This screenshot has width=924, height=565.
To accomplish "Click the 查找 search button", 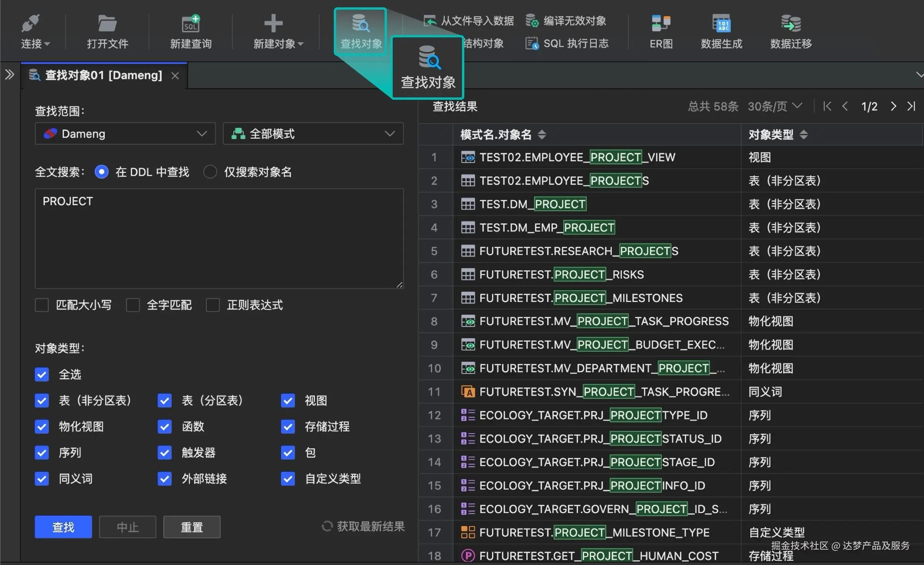I will [x=63, y=526].
